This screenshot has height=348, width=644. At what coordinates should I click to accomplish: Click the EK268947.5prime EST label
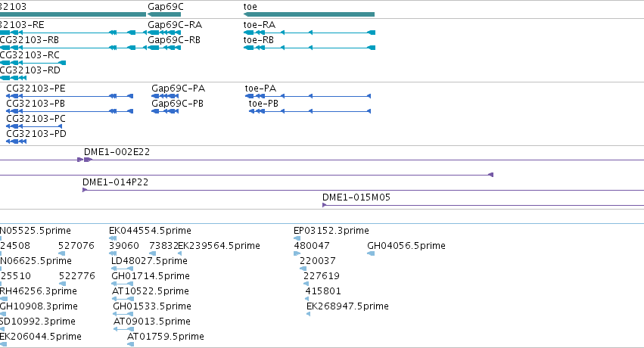coord(347,306)
